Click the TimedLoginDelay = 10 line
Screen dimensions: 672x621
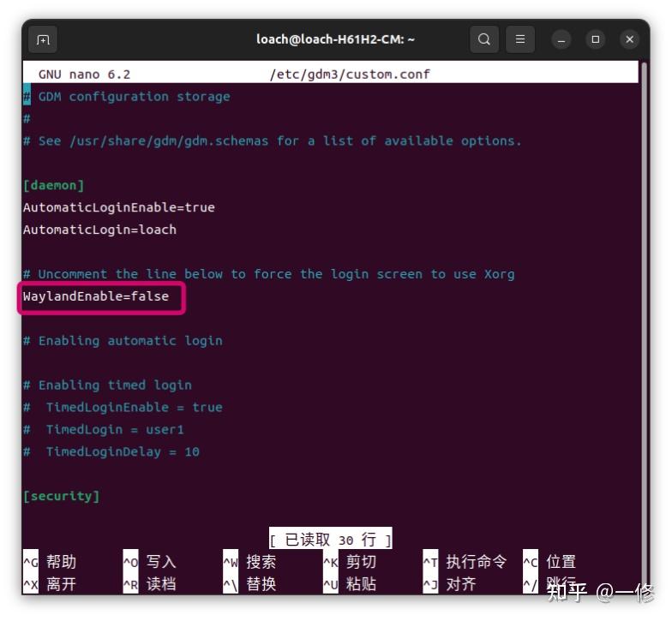(x=111, y=452)
